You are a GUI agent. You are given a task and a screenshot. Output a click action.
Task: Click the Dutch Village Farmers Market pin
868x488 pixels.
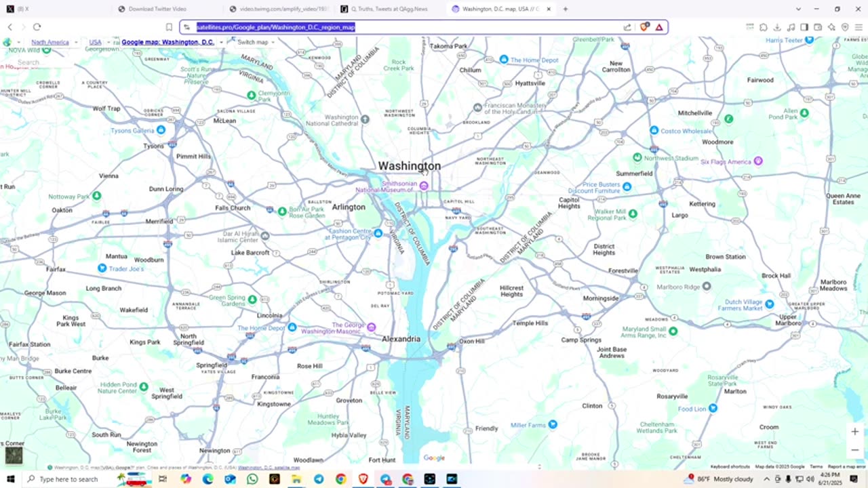(x=770, y=304)
